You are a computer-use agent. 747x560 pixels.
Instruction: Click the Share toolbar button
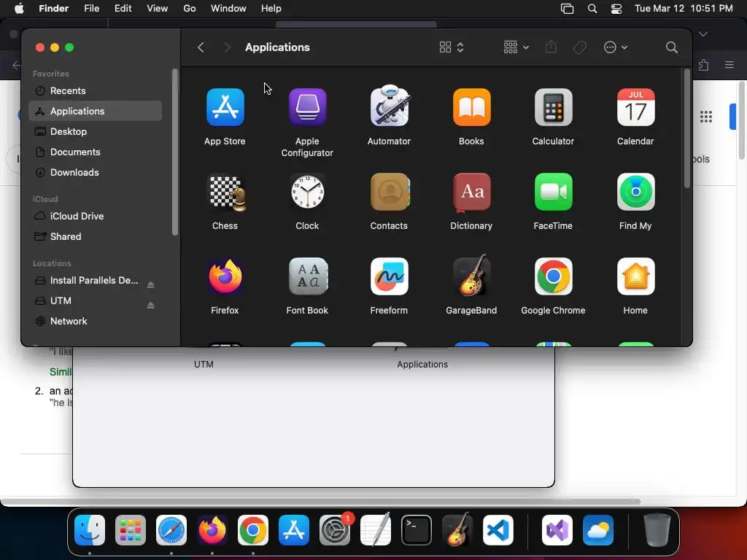pos(551,47)
